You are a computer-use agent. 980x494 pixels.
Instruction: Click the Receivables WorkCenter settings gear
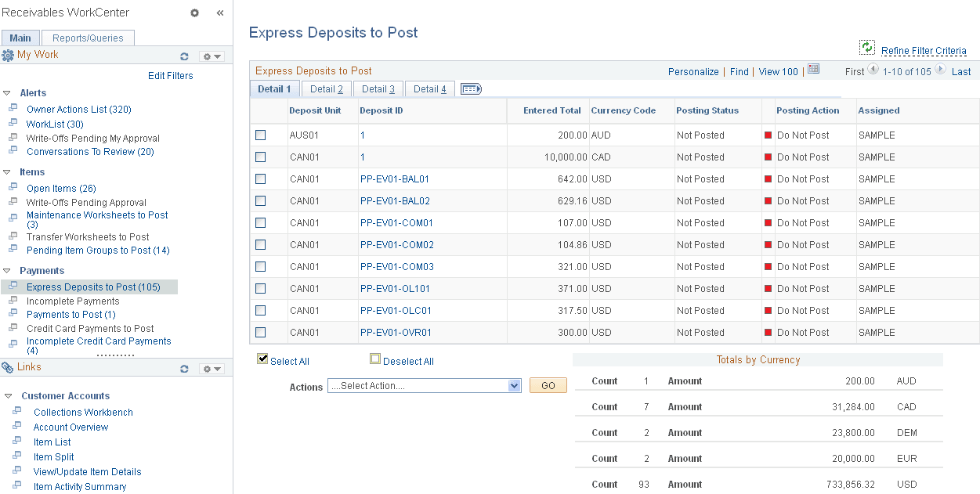coord(193,13)
